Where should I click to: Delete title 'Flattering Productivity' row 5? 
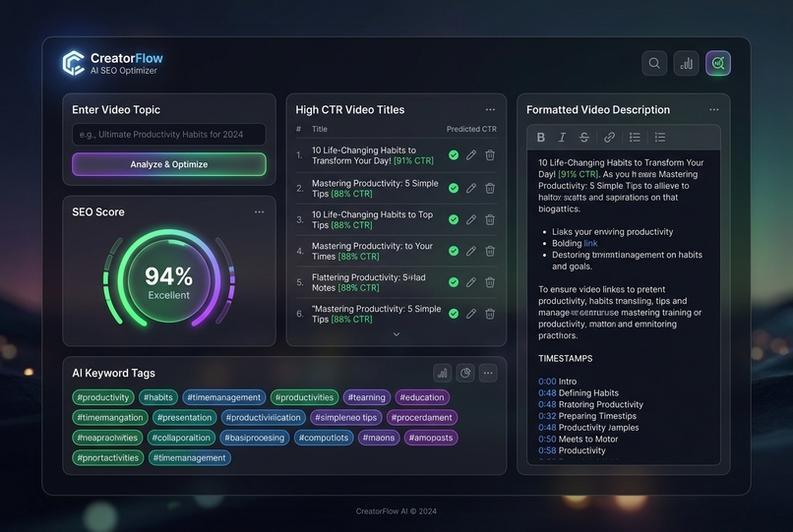point(490,282)
